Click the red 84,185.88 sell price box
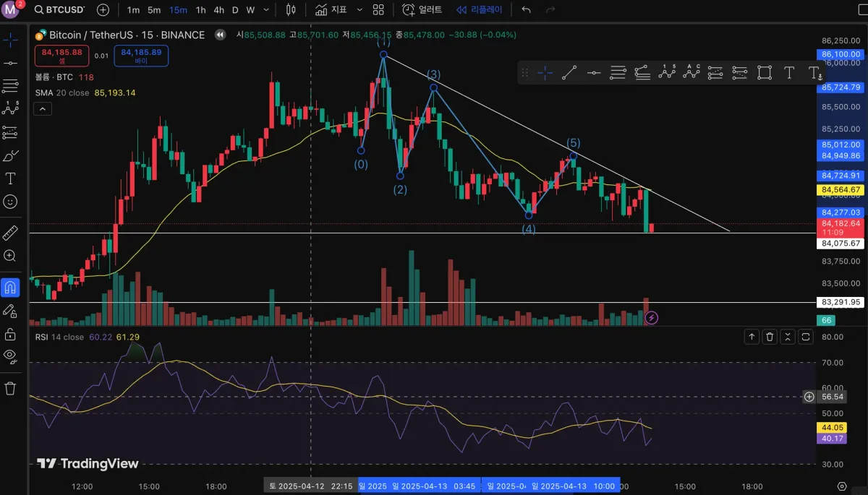 [x=61, y=56]
